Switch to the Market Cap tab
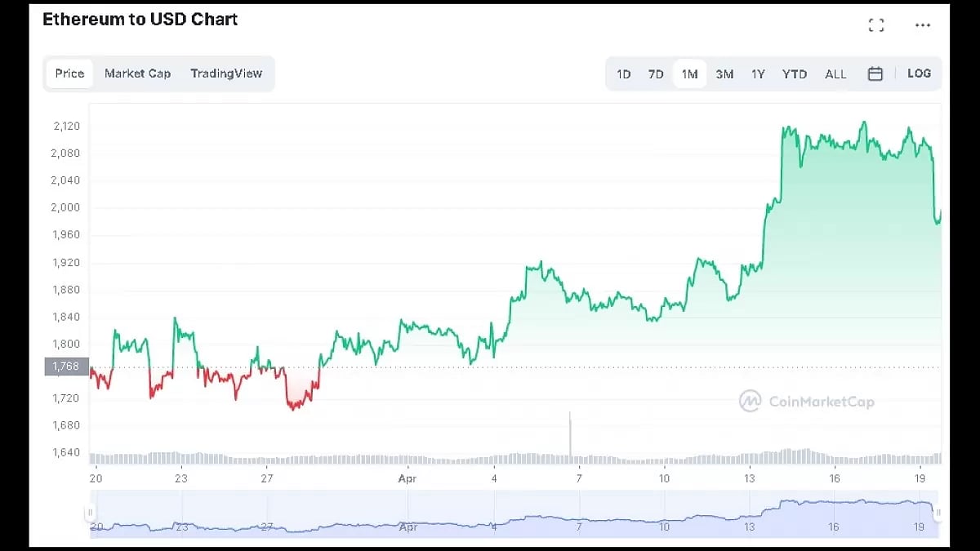Screen dimensions: 980x551 (137, 73)
